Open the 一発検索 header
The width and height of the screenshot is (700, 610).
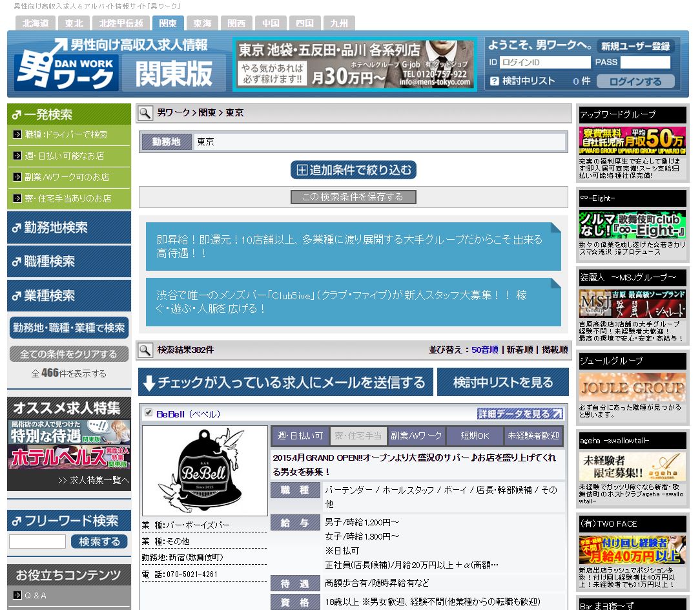coord(69,114)
